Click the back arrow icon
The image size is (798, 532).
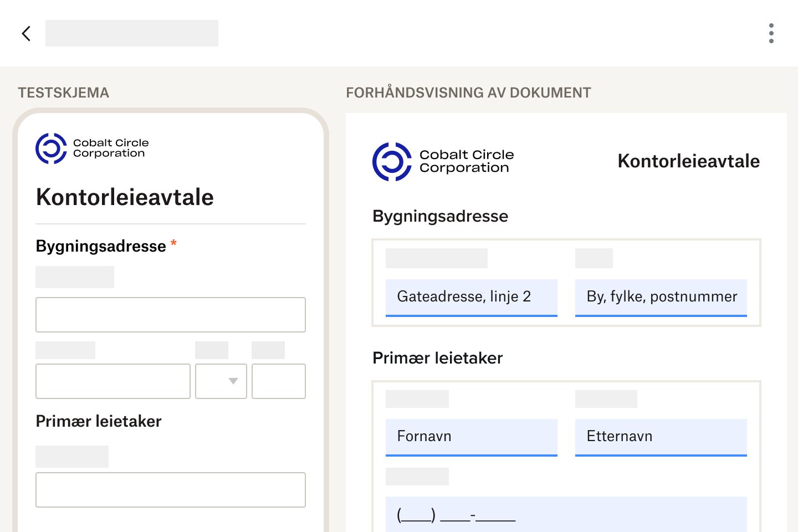click(26, 33)
